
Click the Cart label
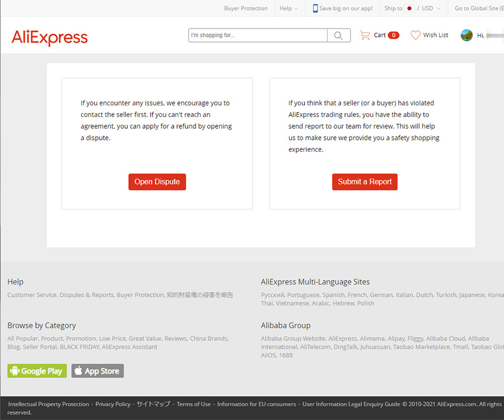click(380, 35)
